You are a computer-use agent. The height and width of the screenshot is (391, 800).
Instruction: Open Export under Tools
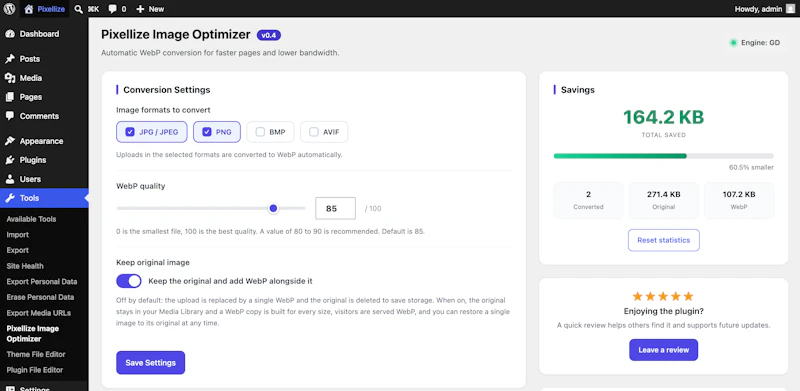tap(18, 250)
